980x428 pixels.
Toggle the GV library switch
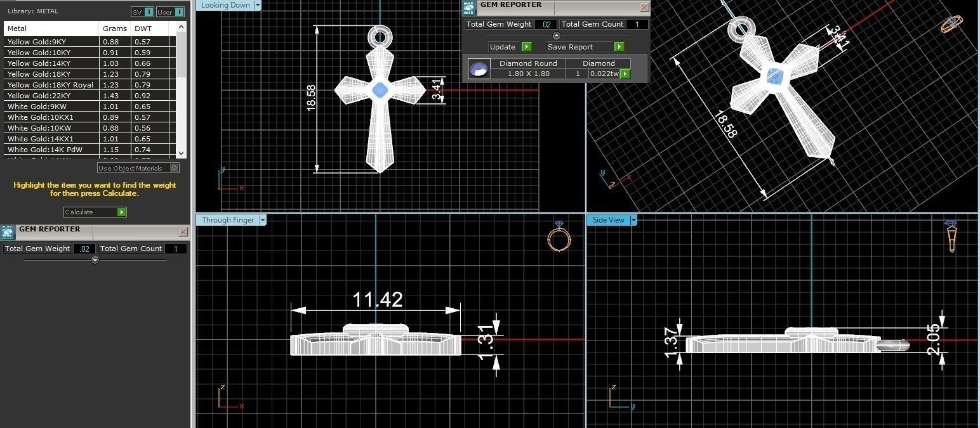click(148, 12)
